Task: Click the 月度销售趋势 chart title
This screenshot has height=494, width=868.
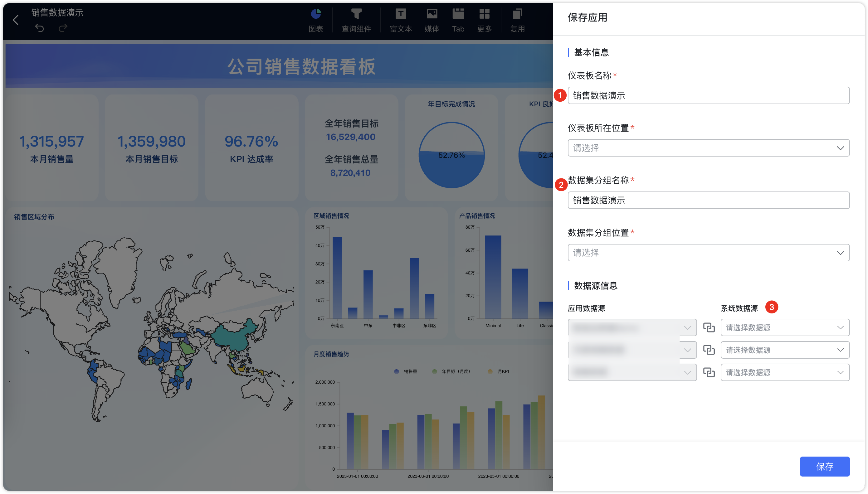Action: point(331,354)
